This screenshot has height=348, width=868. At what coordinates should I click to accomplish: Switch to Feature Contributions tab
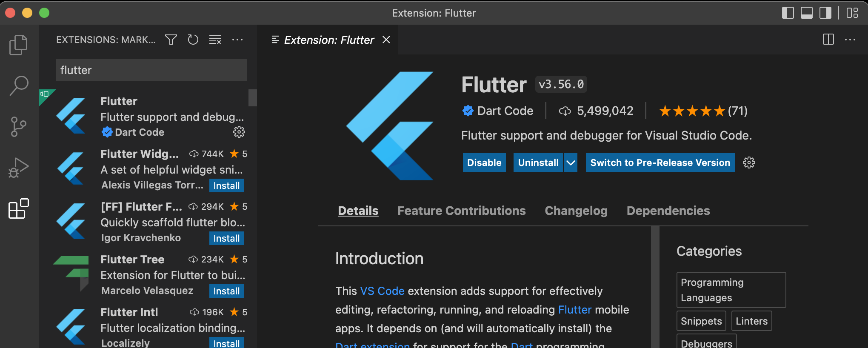click(461, 211)
